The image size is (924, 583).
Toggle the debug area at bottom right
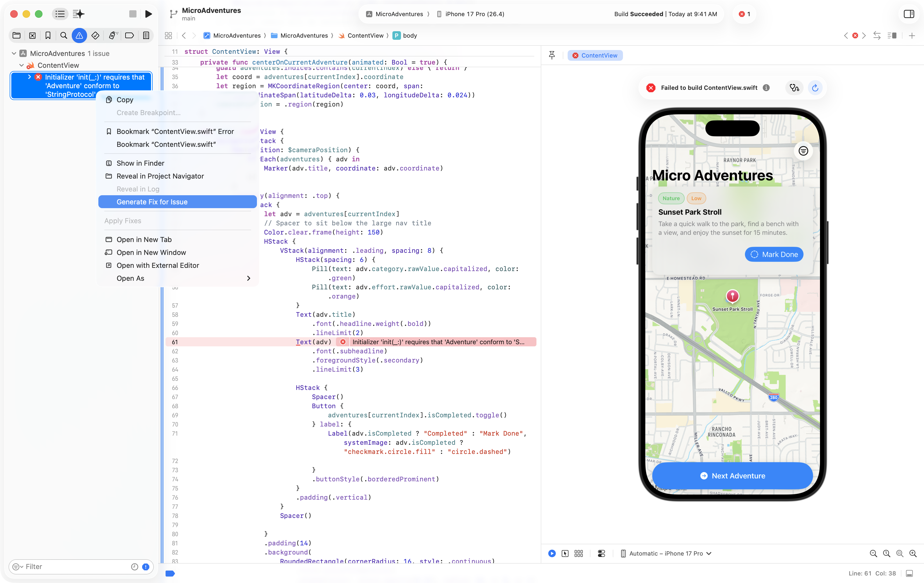click(x=909, y=573)
